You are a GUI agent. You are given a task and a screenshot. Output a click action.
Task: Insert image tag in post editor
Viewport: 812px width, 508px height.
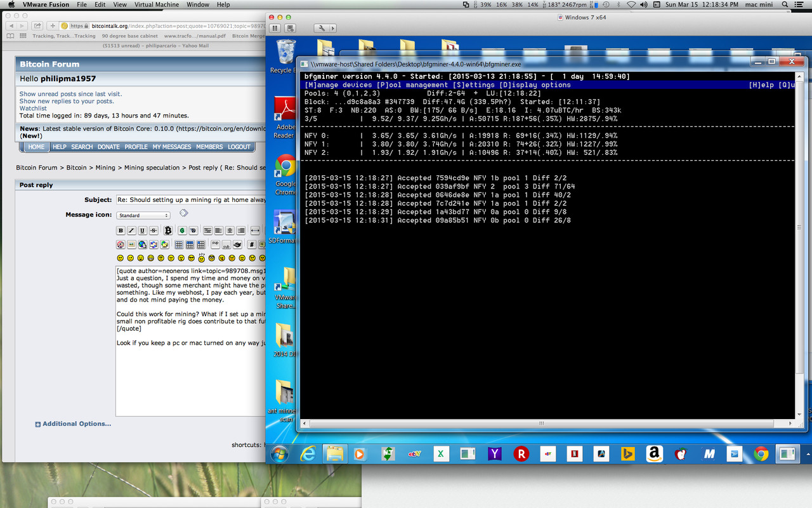[131, 244]
